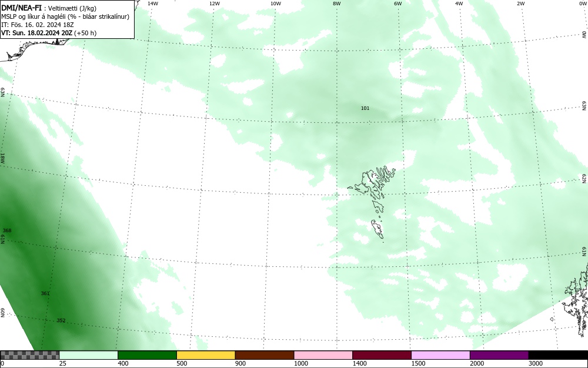This screenshot has width=588, height=368.
Task: Click the legend scale value 1500
Action: [x=419, y=363]
